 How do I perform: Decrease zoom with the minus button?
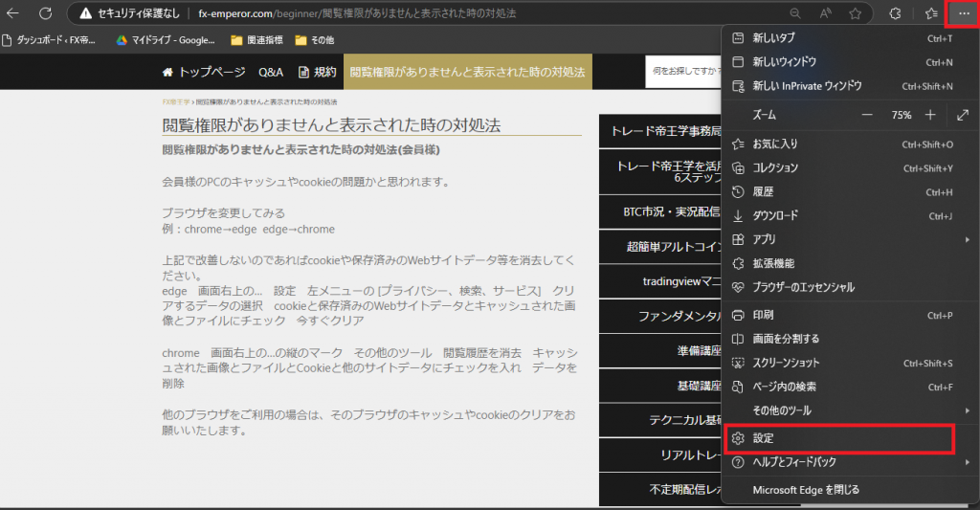click(x=867, y=115)
